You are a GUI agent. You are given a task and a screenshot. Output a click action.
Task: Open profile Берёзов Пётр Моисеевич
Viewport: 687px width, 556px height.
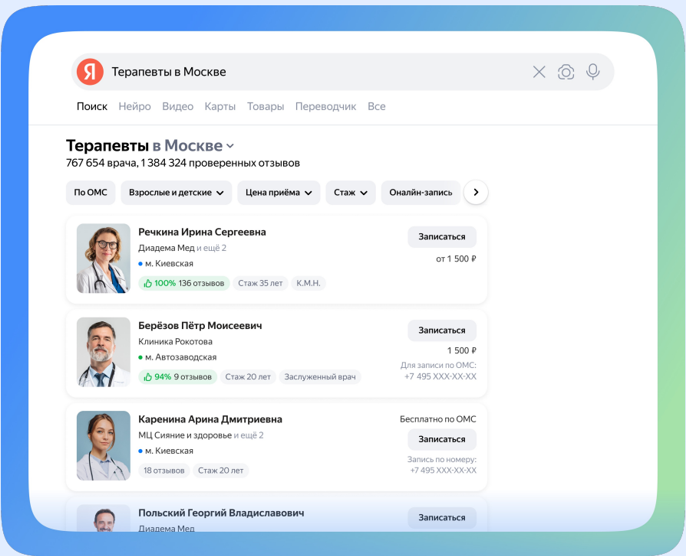200,326
